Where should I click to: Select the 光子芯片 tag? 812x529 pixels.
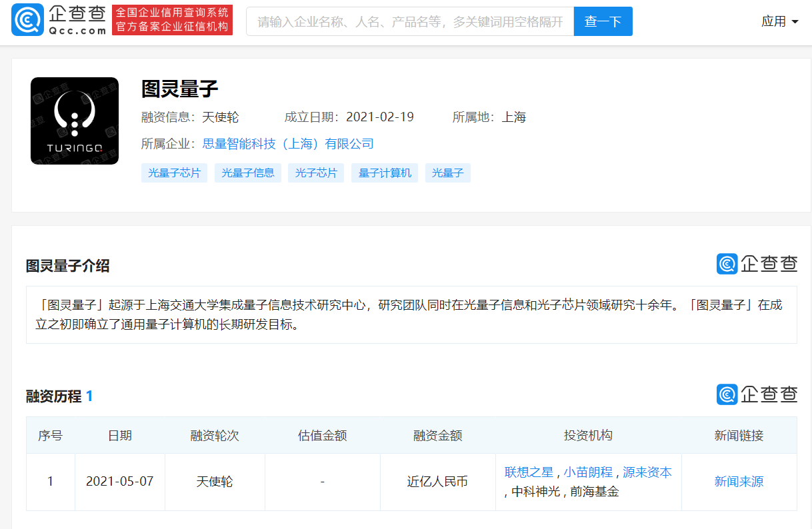click(x=316, y=173)
